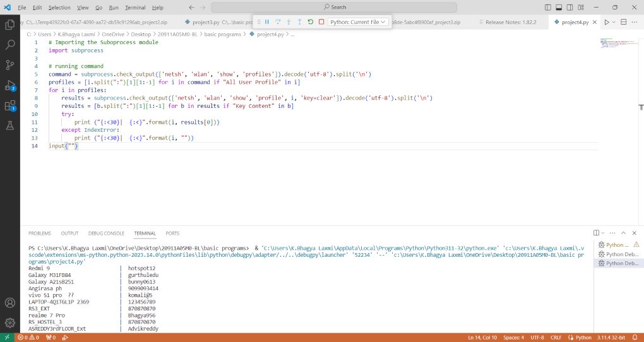
Task: Expand the run button dropdown arrow
Action: (x=614, y=22)
